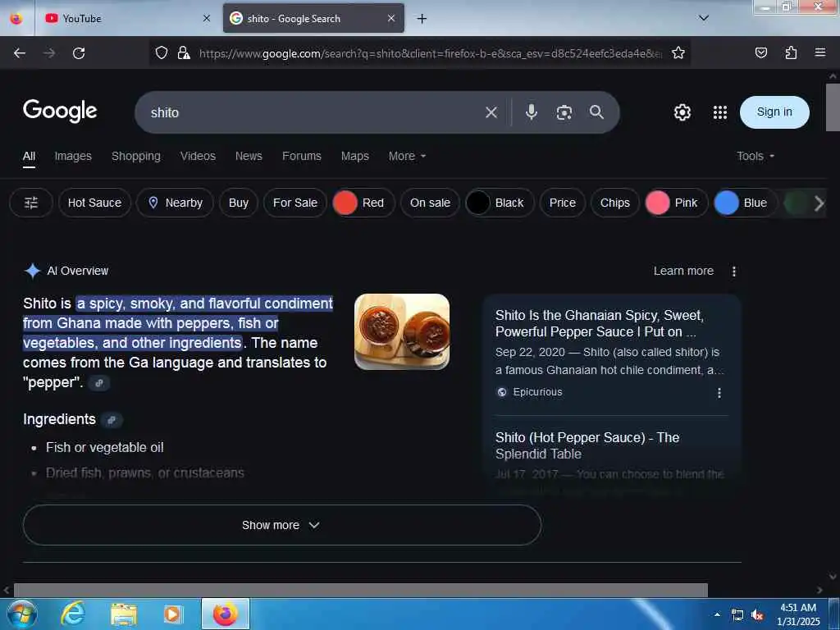Screen dimensions: 840x630
Task: Click the Learn more link
Action: (683, 271)
